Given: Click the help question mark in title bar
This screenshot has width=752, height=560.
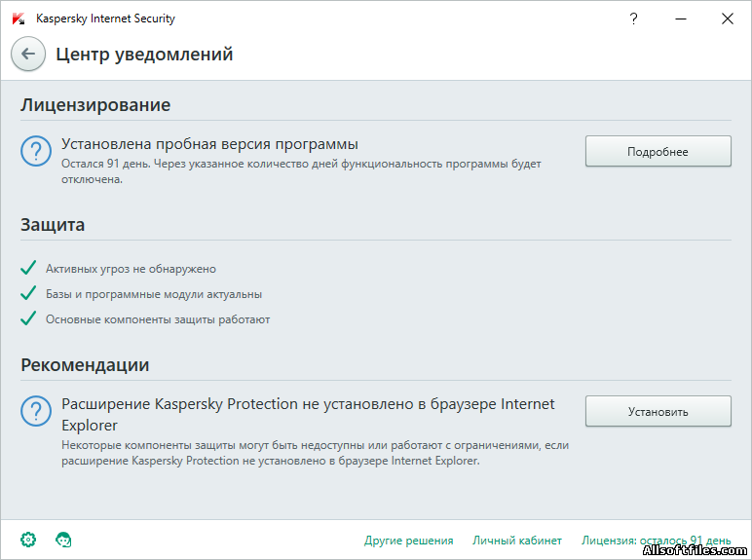Looking at the screenshot, I should [633, 19].
